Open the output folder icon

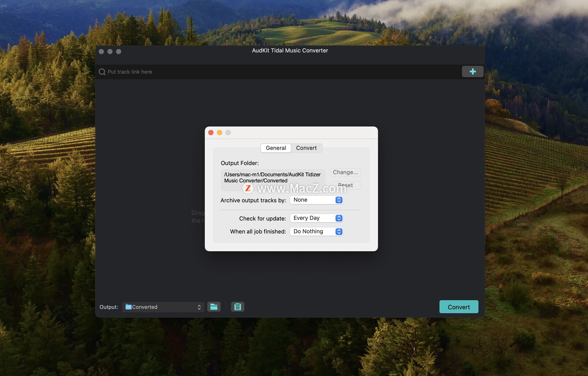point(214,307)
